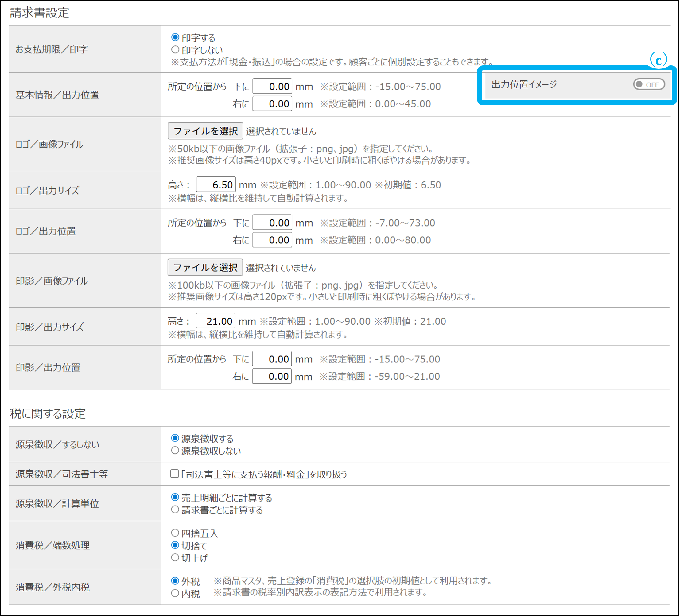680x616 pixels.
Task: Click 基本情報 出力位置 下に offset field
Action: coord(272,86)
